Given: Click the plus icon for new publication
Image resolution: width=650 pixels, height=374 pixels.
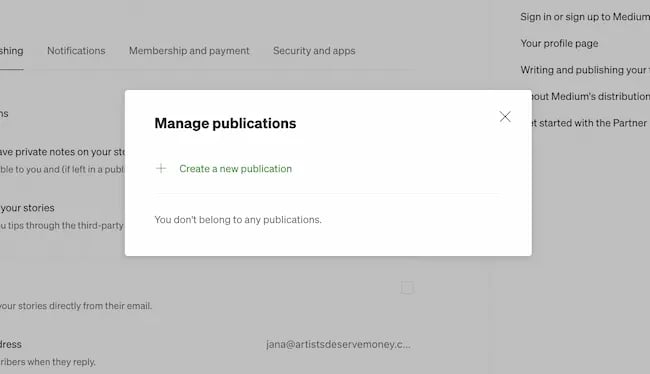Looking at the screenshot, I should 161,168.
